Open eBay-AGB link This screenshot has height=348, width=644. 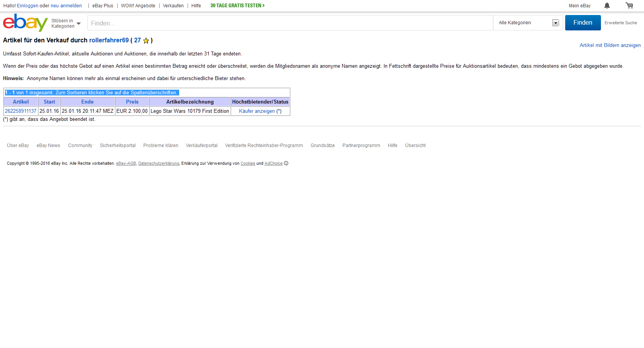pyautogui.click(x=126, y=164)
